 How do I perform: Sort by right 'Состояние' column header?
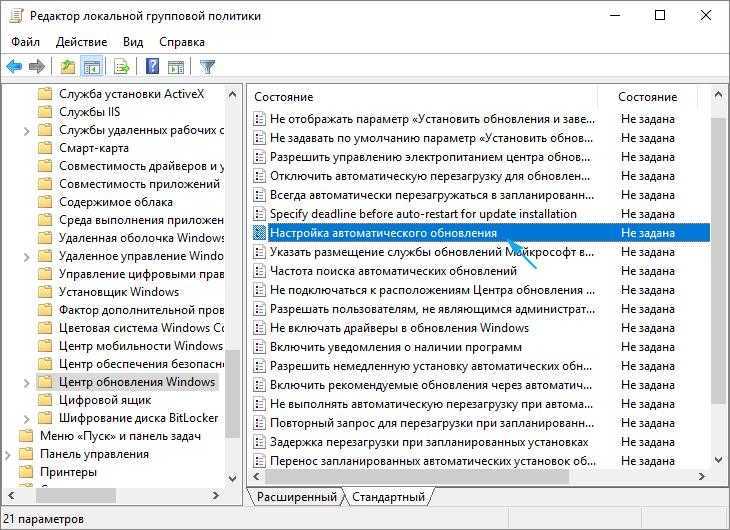coord(647,97)
